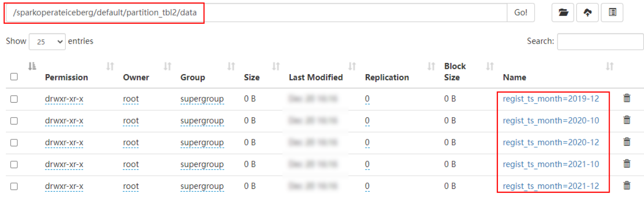Sort table by the Last Modified column
Screen dimensions: 644x199
[x=315, y=77]
